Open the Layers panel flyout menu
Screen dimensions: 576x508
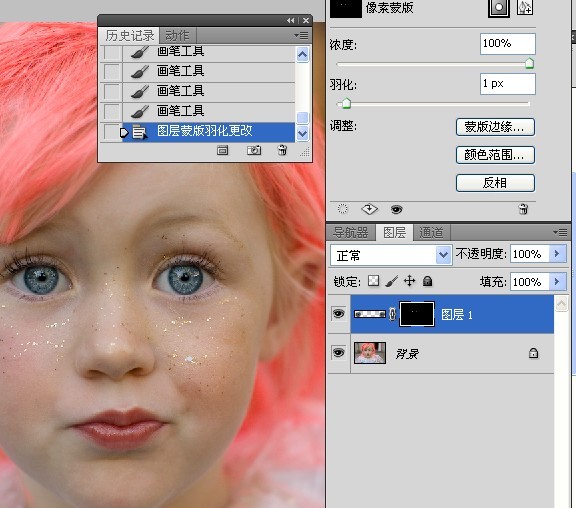[560, 233]
